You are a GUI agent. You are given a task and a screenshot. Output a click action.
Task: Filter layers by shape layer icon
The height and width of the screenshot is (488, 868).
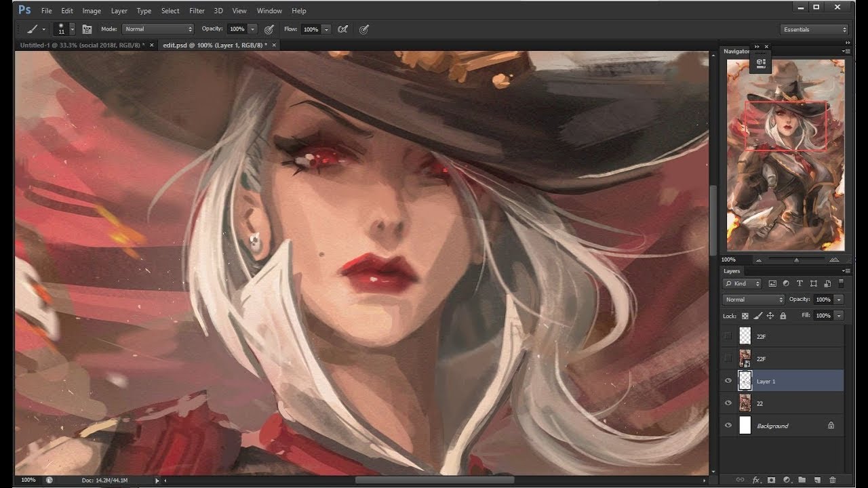(x=813, y=283)
